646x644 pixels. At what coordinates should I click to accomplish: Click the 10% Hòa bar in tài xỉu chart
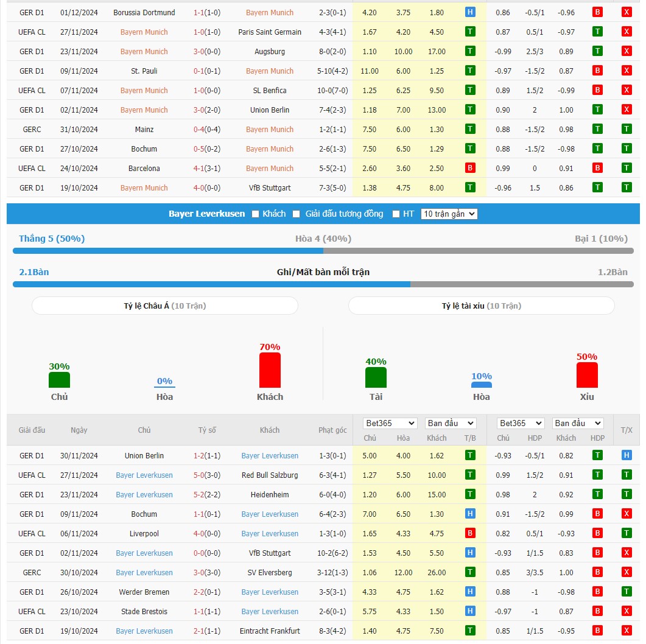(481, 385)
